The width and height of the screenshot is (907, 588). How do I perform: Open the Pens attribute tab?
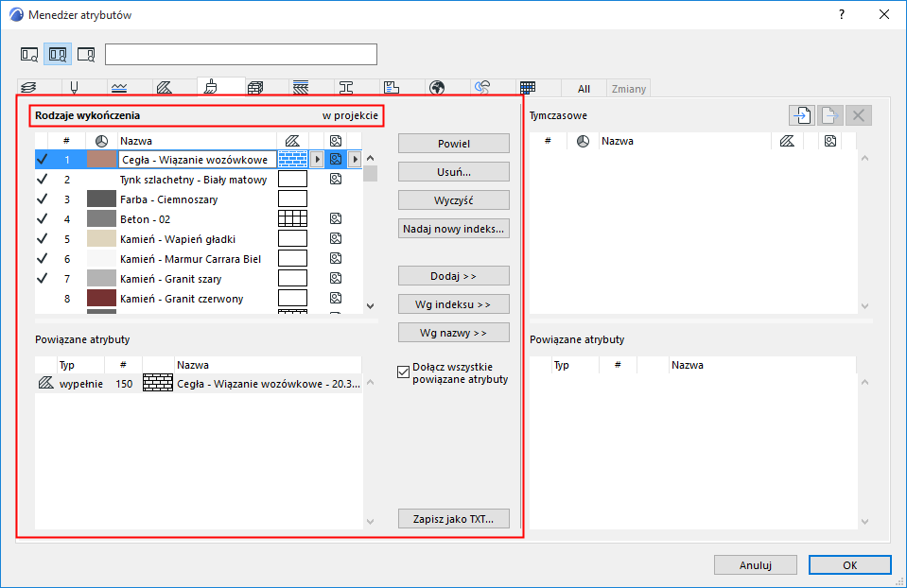click(74, 87)
